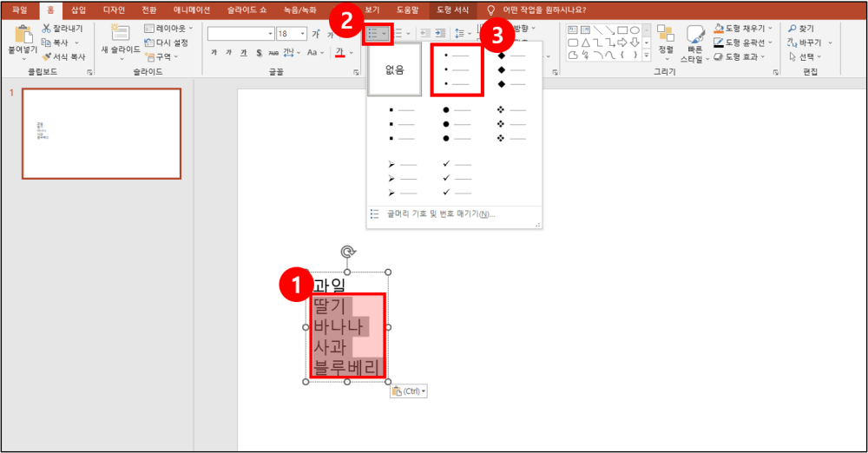Open the font name combo box
The width and height of the screenshot is (868, 453).
[240, 34]
